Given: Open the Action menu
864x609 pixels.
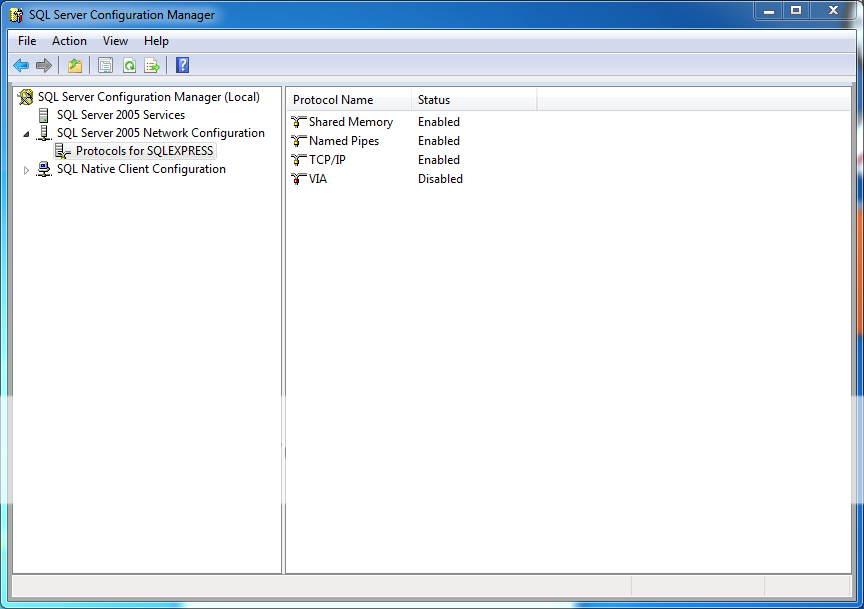Looking at the screenshot, I should (69, 41).
